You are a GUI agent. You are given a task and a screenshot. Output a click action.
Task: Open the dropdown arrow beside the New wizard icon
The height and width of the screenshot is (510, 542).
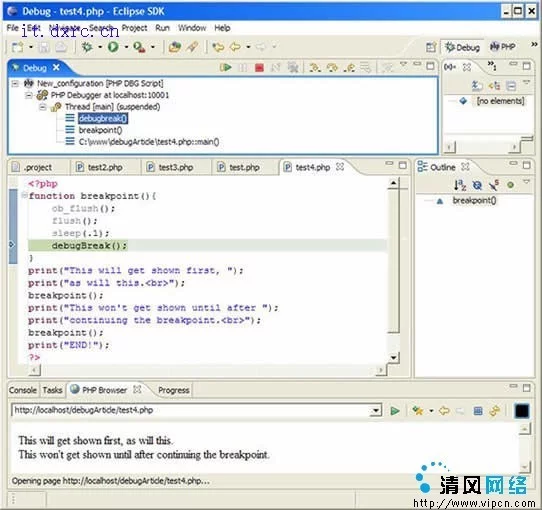tap(31, 47)
